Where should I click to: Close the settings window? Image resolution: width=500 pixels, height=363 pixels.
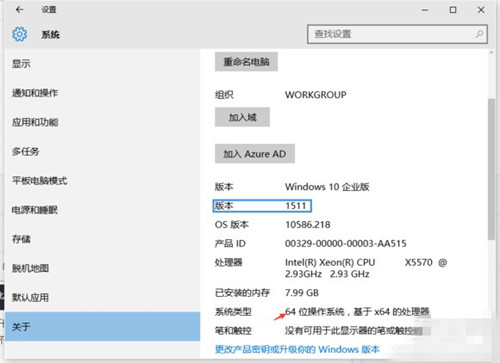(481, 10)
